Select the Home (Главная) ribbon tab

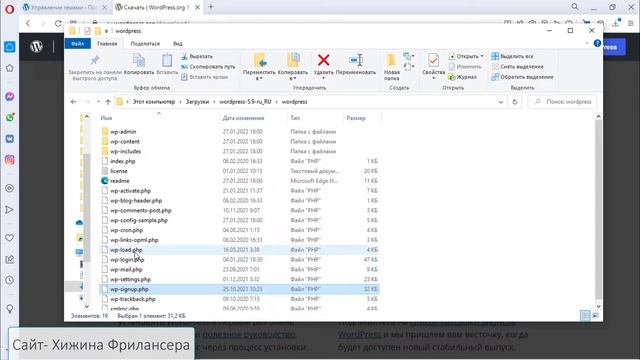[107, 44]
